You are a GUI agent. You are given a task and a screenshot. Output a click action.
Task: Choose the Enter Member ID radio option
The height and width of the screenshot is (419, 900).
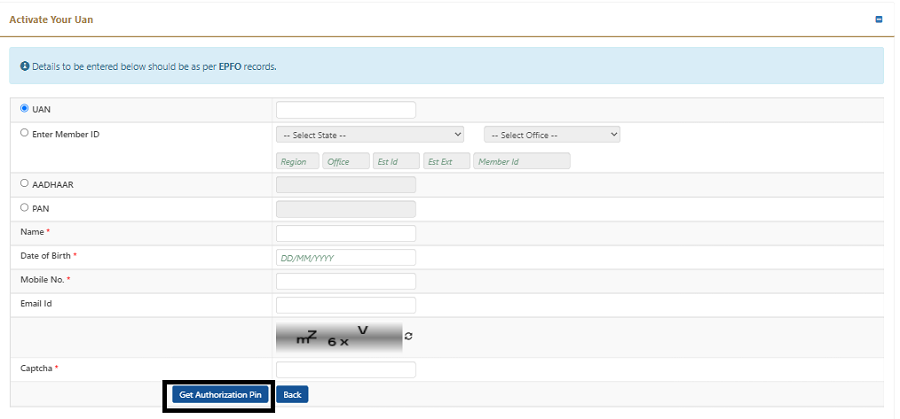click(x=24, y=133)
